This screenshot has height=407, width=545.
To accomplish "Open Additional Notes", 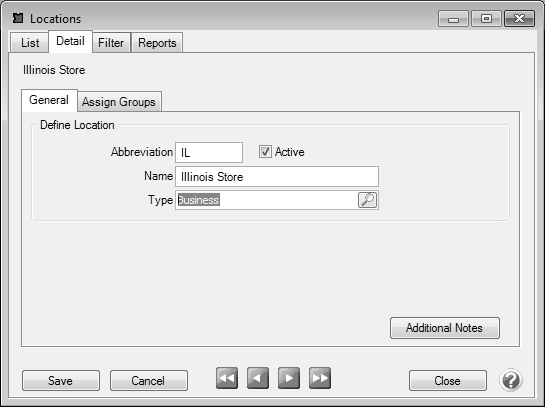I will [445, 328].
